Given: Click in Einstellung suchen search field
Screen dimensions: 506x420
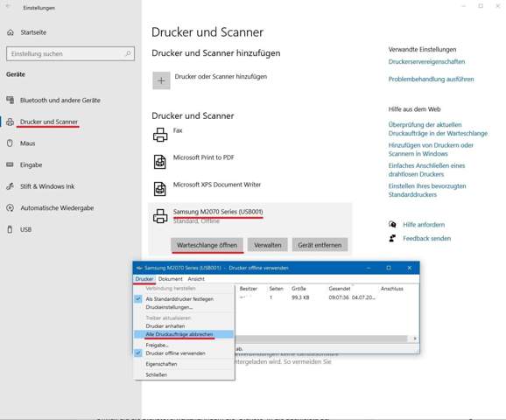Looking at the screenshot, I should [70, 53].
